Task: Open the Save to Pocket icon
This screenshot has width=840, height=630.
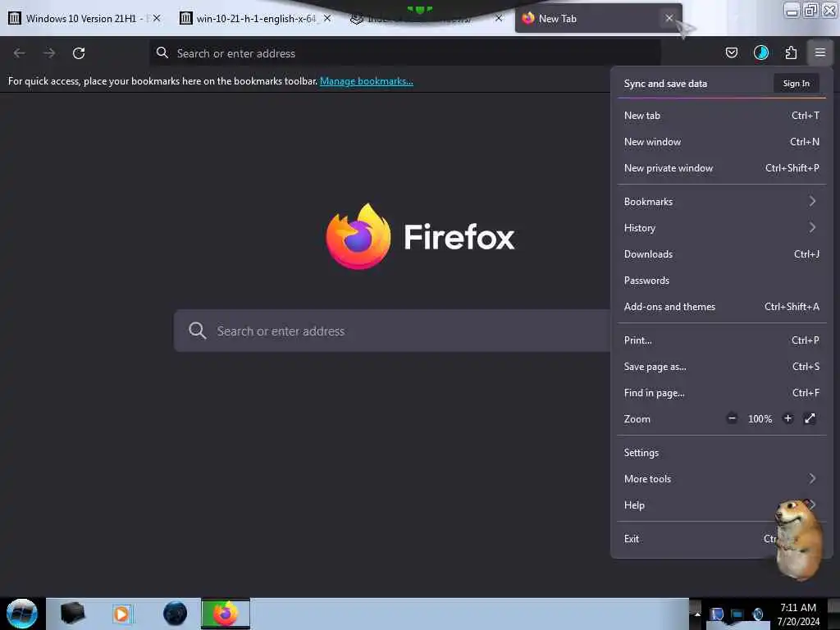Action: pyautogui.click(x=731, y=52)
